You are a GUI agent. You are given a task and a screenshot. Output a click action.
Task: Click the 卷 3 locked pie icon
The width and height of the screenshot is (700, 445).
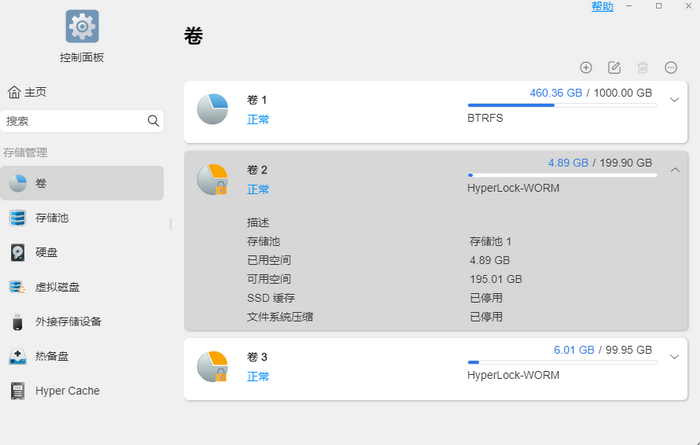[212, 366]
